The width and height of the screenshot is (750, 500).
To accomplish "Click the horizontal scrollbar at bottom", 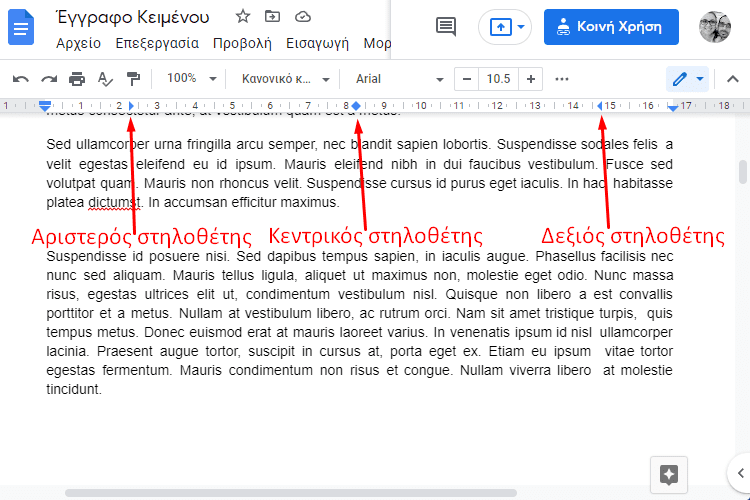I will coord(291,493).
